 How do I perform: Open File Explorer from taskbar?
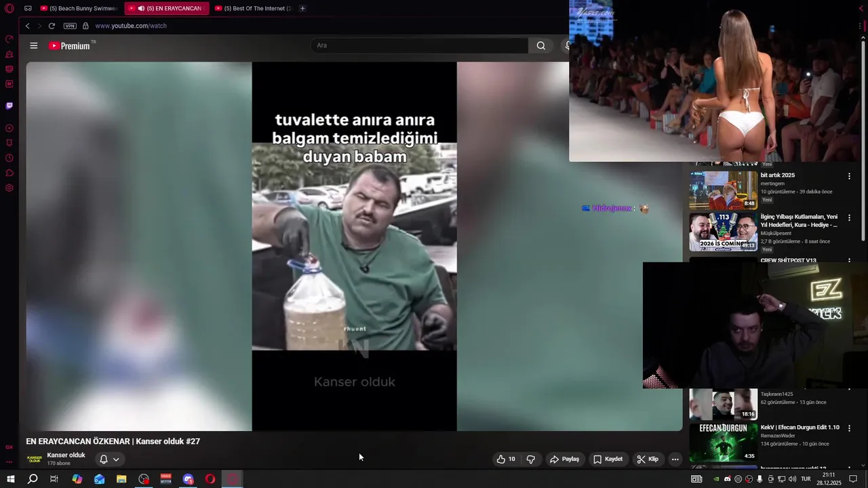pos(121,479)
